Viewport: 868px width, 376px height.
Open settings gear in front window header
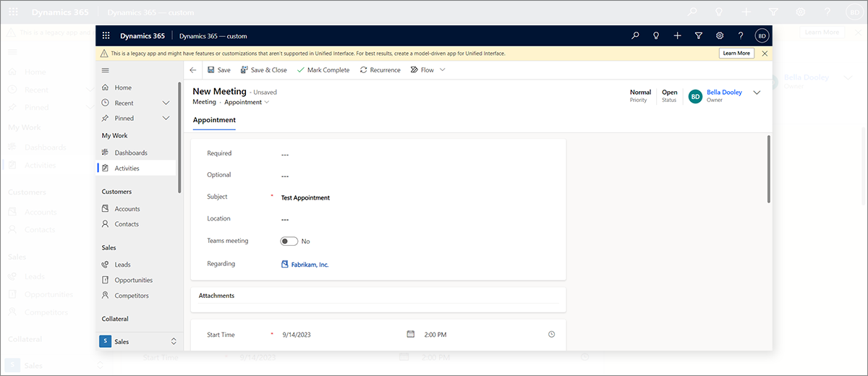[720, 35]
